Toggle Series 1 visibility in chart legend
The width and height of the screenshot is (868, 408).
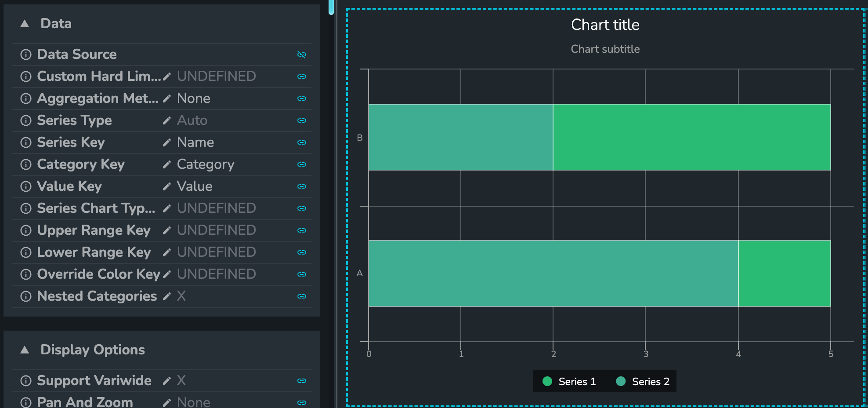(569, 382)
